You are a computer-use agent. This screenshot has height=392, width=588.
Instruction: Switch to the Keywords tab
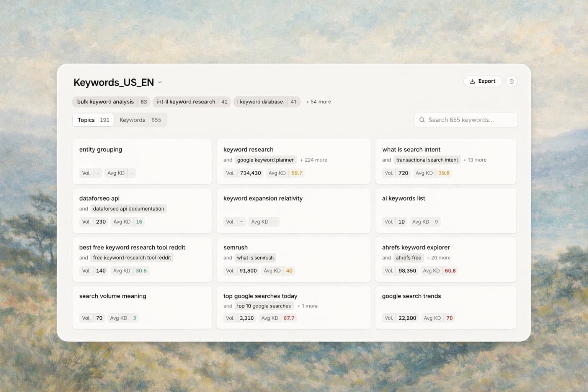pos(140,120)
